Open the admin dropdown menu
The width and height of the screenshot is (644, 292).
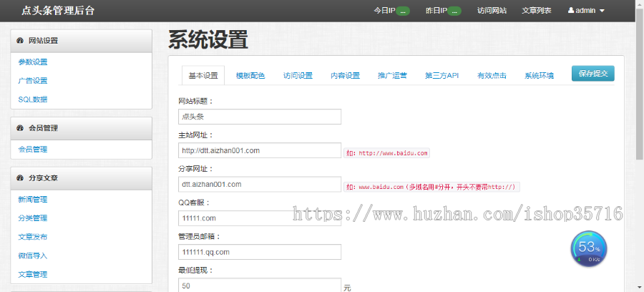click(587, 11)
